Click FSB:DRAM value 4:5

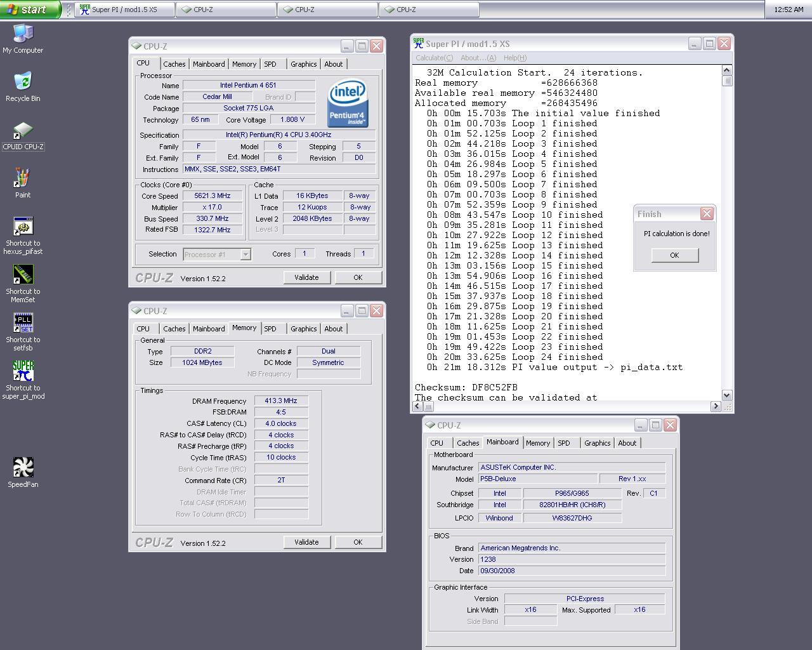coord(281,412)
